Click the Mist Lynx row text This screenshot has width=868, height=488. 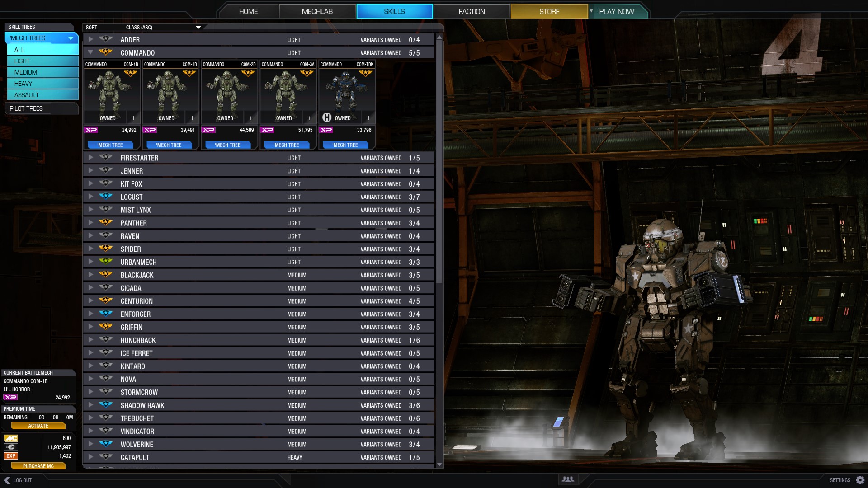(136, 210)
